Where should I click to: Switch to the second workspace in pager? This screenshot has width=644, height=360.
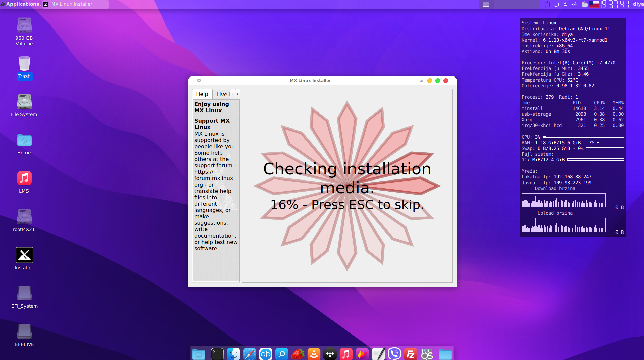[501, 4]
